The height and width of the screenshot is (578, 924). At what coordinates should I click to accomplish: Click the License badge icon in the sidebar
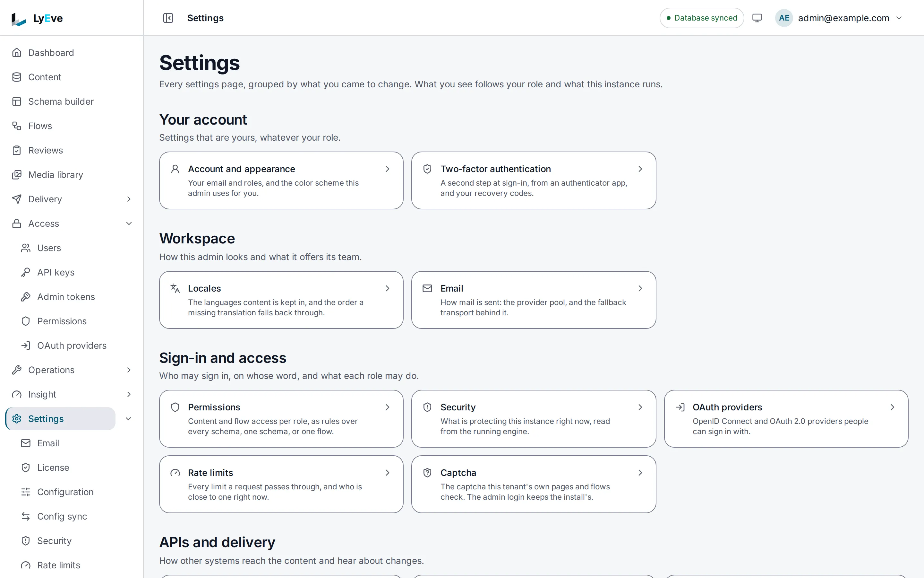click(26, 468)
